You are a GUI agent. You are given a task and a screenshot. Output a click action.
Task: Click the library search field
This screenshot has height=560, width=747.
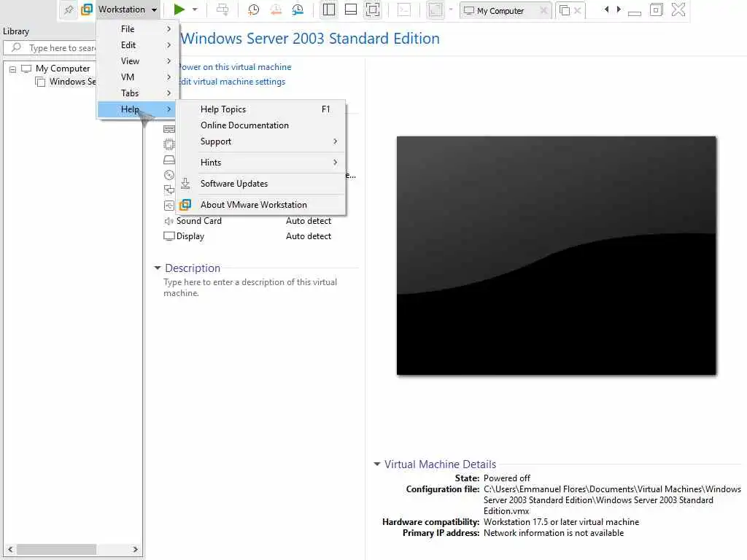coord(50,48)
